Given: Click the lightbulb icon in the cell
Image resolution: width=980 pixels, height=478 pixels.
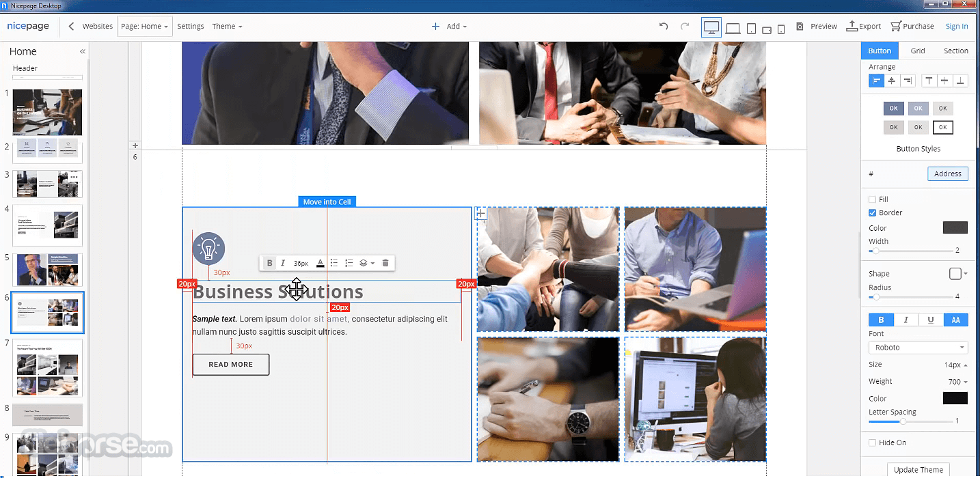Looking at the screenshot, I should pyautogui.click(x=208, y=249).
